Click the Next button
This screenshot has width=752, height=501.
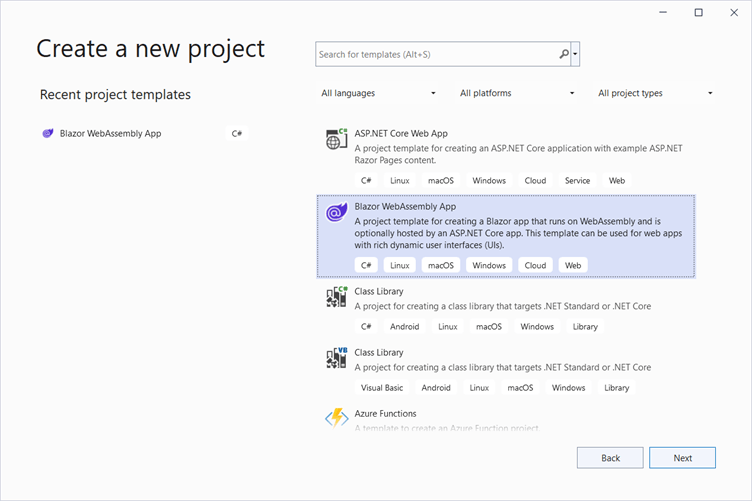(682, 457)
